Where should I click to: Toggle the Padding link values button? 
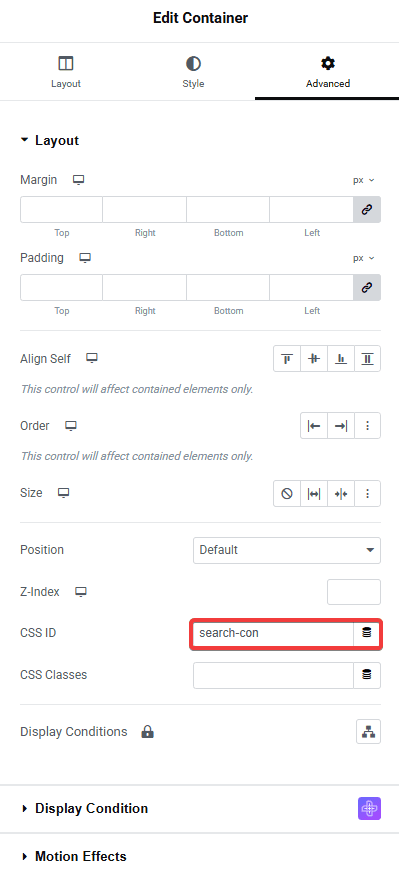pos(367,287)
